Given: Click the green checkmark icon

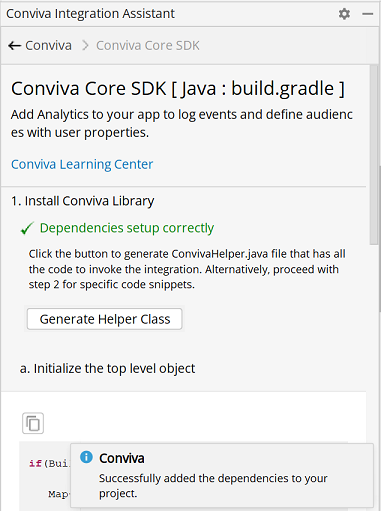Looking at the screenshot, I should (27, 228).
